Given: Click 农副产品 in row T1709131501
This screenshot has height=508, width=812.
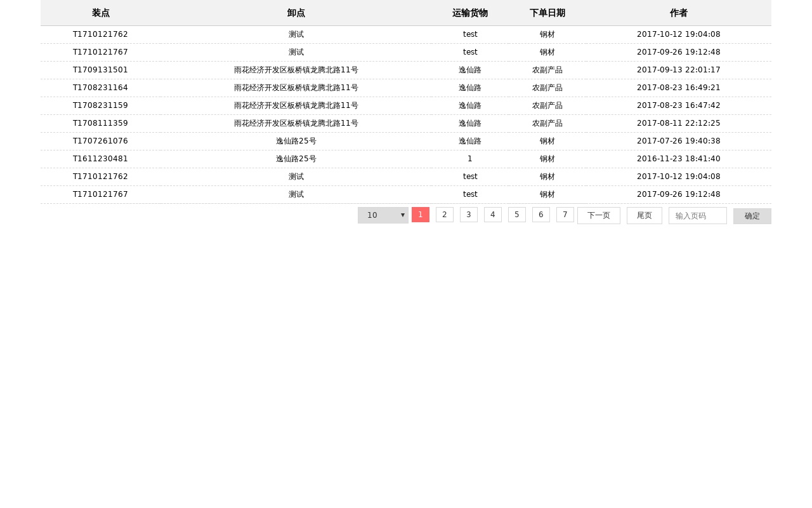Looking at the screenshot, I should [x=547, y=70].
